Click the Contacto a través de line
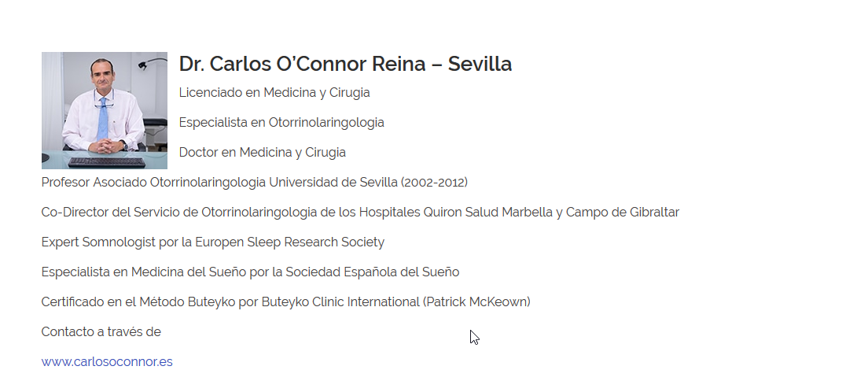This screenshot has width=868, height=381. pyautogui.click(x=101, y=332)
